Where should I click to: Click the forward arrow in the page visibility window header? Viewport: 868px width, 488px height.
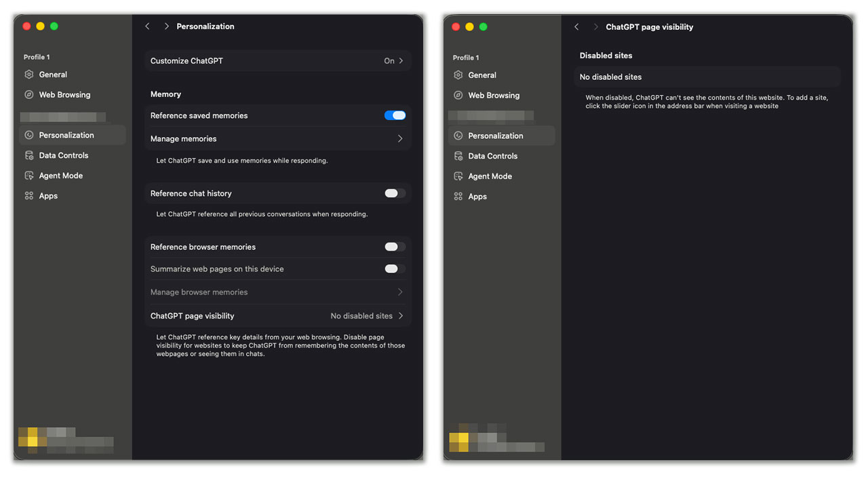595,27
